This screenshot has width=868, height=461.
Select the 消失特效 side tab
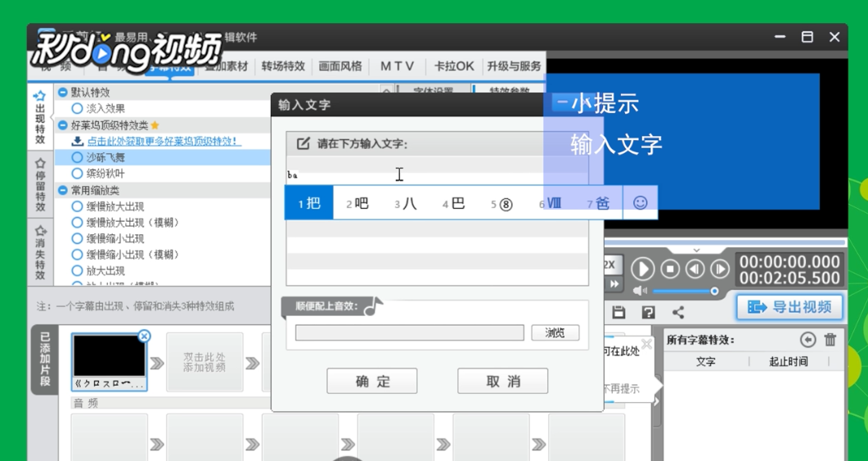click(40, 252)
